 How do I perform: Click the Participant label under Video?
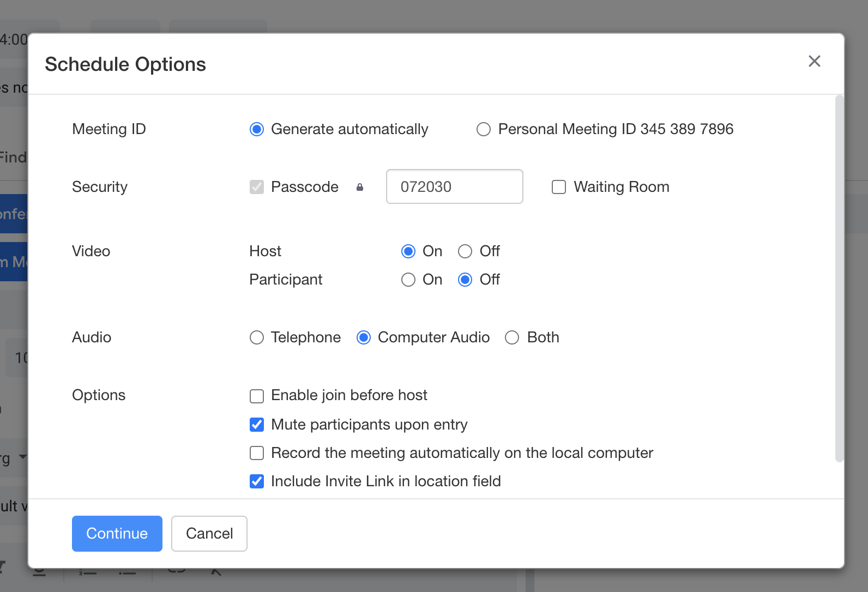click(286, 280)
